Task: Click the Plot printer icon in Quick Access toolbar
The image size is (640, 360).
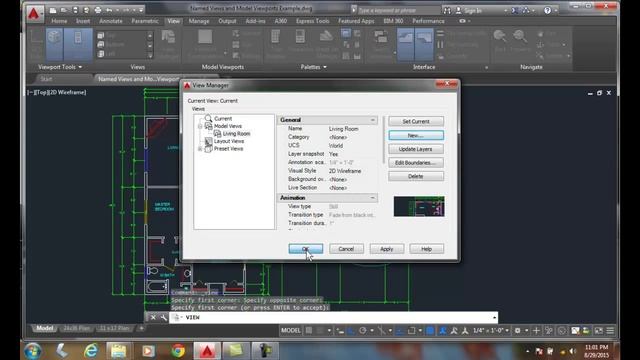Action: [x=98, y=10]
